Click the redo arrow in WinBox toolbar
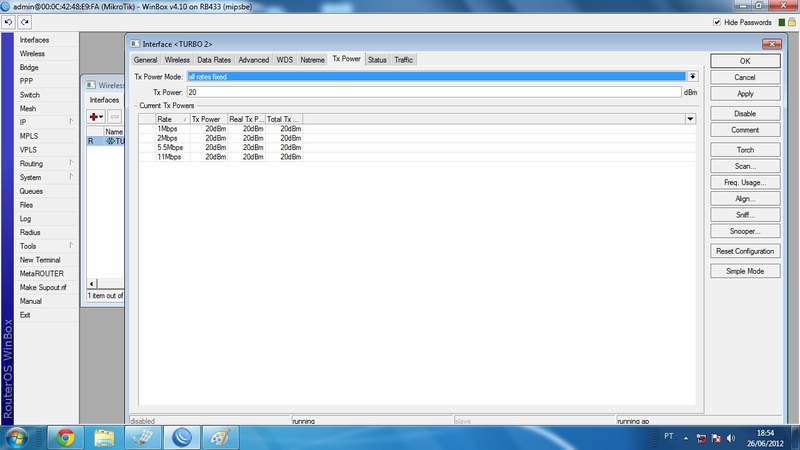 pyautogui.click(x=24, y=22)
